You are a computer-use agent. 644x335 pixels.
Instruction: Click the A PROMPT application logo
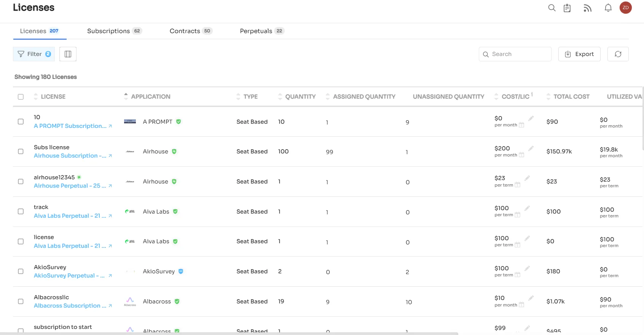130,121
